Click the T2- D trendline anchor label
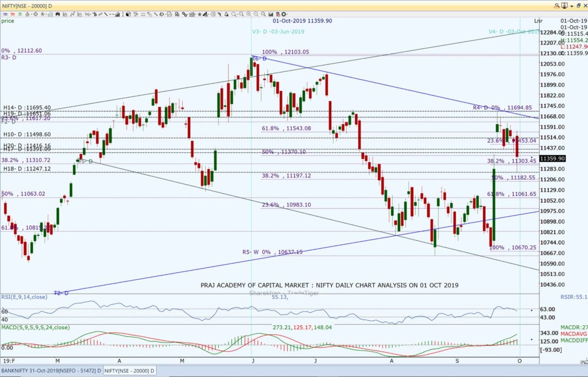588x377 pixels. click(61, 293)
